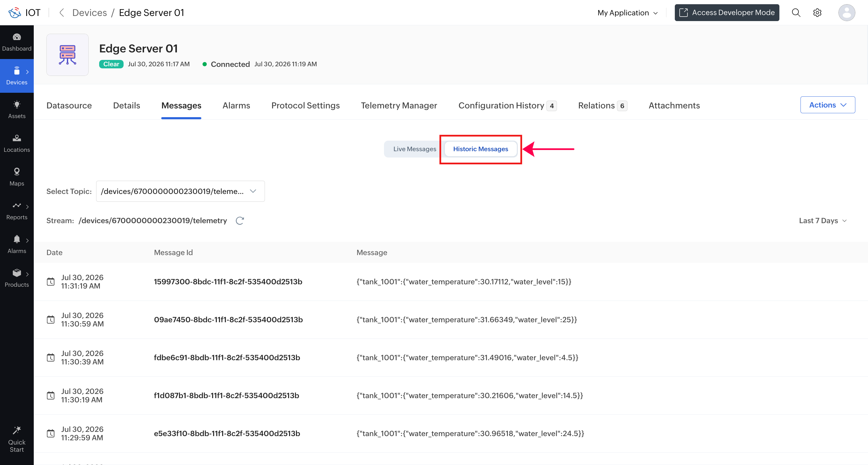The image size is (868, 465).
Task: Click message with water_temperature 30.96518
Action: 470,433
